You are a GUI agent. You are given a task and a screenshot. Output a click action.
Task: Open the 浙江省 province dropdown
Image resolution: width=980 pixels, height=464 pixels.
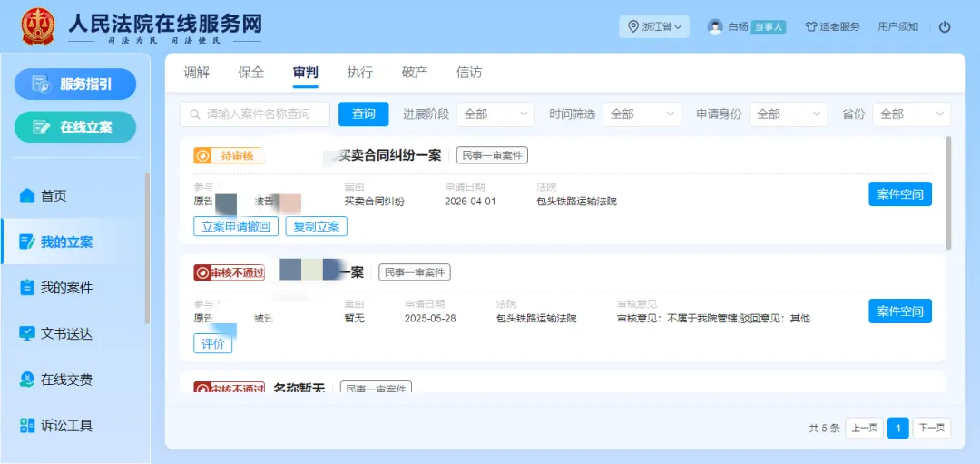click(654, 27)
